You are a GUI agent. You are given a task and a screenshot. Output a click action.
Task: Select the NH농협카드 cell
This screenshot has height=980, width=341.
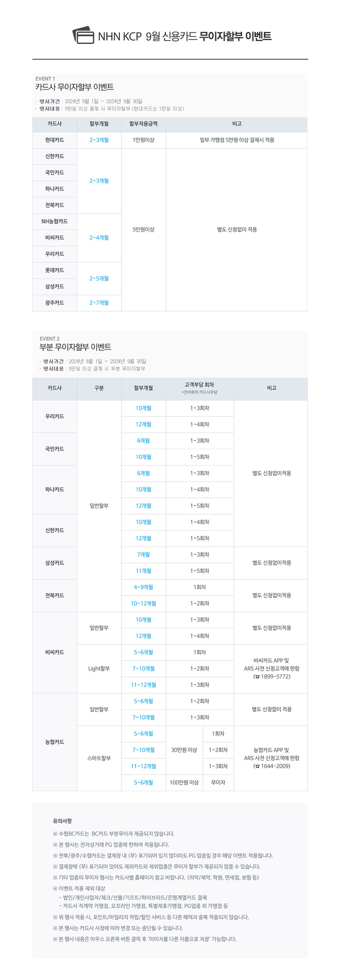coord(55,221)
